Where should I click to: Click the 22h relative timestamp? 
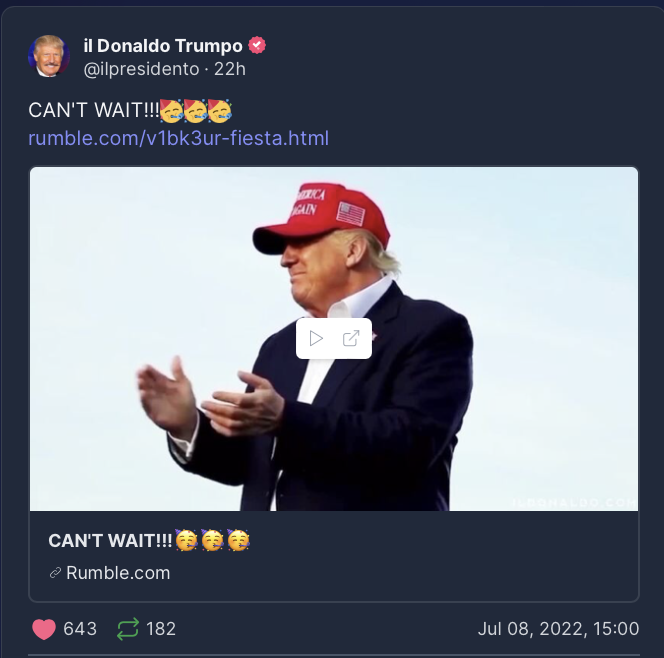[230, 69]
